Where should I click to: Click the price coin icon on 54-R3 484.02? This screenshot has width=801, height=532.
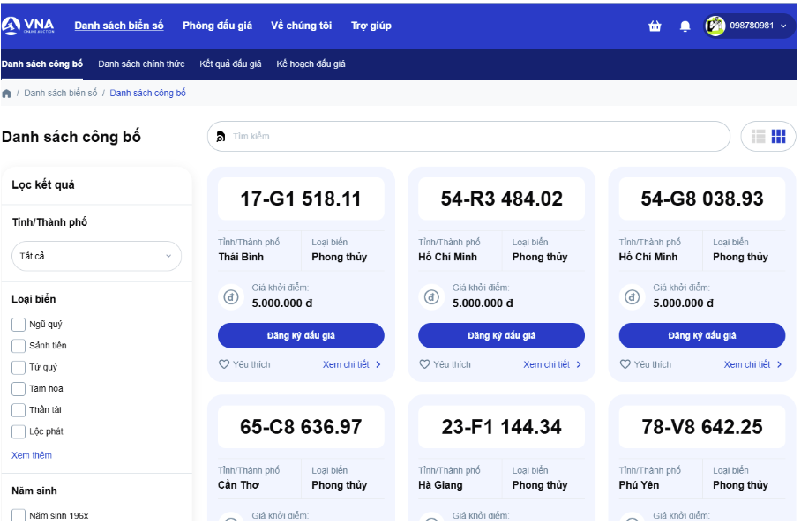coord(431,297)
